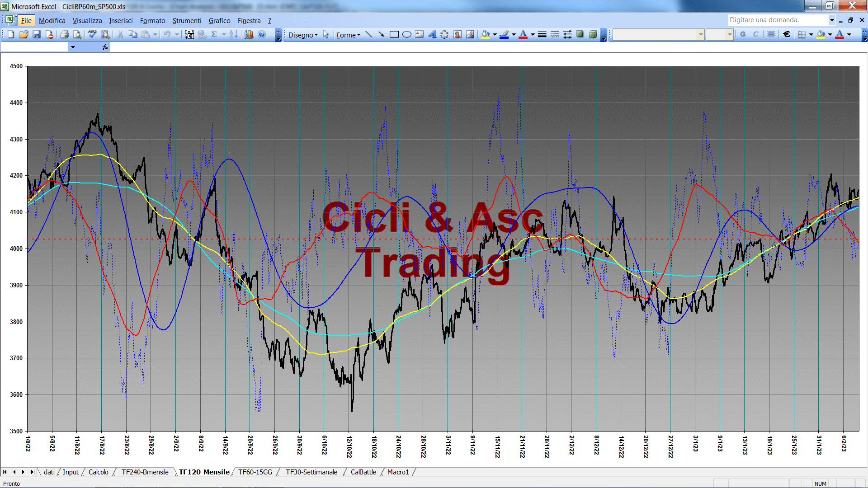Toggle 3-D style on Drawing toolbar
The width and height of the screenshot is (868, 488).
(593, 34)
